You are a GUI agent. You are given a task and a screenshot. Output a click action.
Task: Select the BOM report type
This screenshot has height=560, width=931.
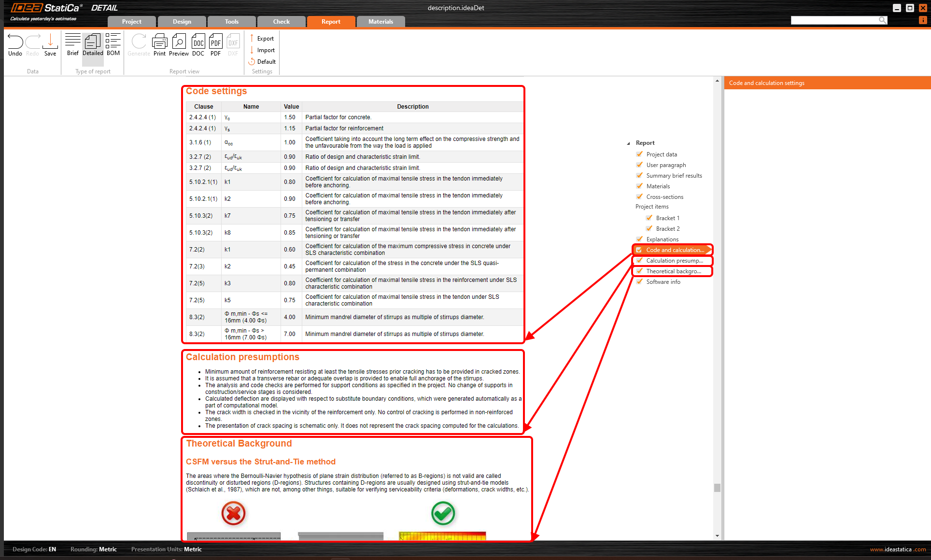(x=113, y=42)
